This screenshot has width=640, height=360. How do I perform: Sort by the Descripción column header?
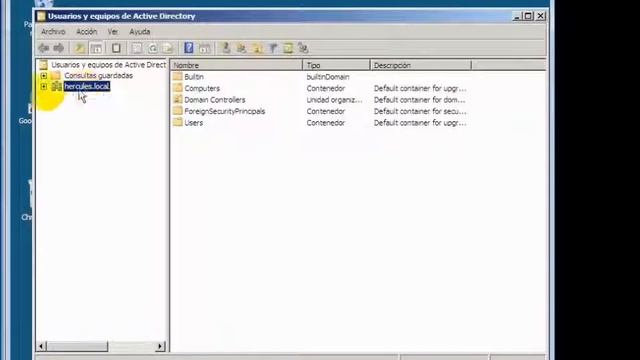pyautogui.click(x=421, y=65)
